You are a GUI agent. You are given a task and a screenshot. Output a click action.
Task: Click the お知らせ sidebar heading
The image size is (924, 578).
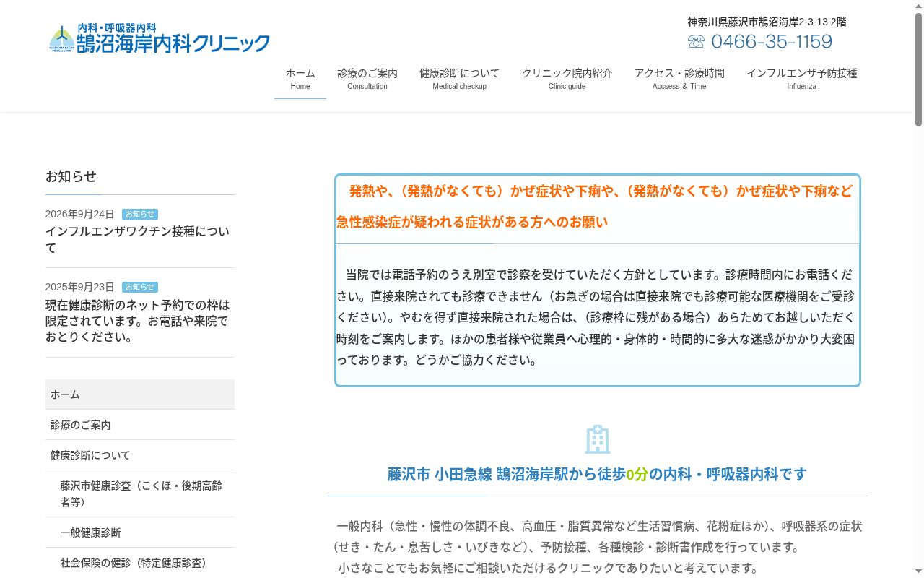point(71,176)
